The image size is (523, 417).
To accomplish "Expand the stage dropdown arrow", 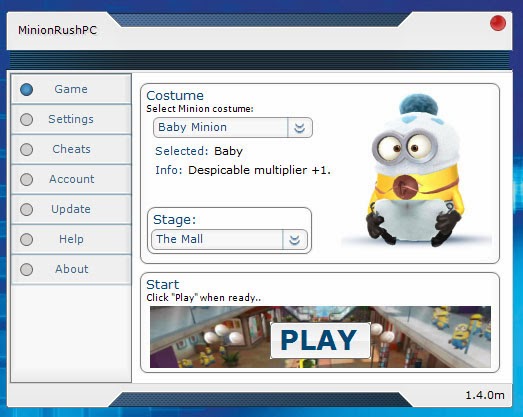I will click(295, 240).
